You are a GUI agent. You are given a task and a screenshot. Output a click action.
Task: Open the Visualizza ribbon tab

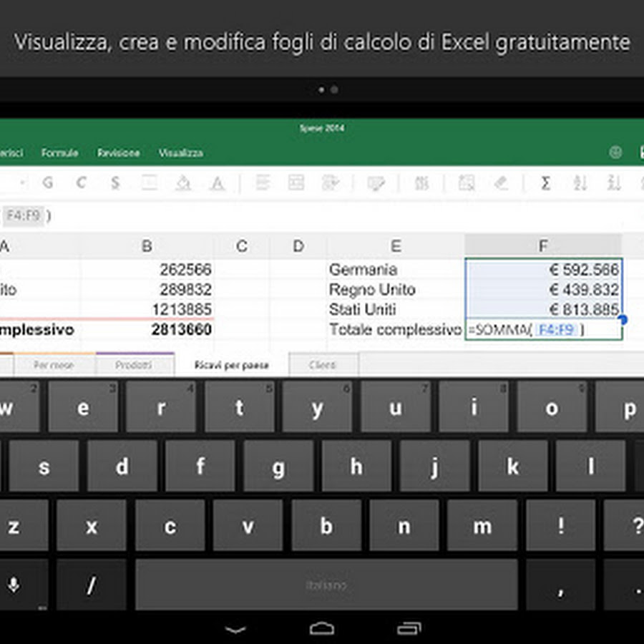[x=181, y=153]
